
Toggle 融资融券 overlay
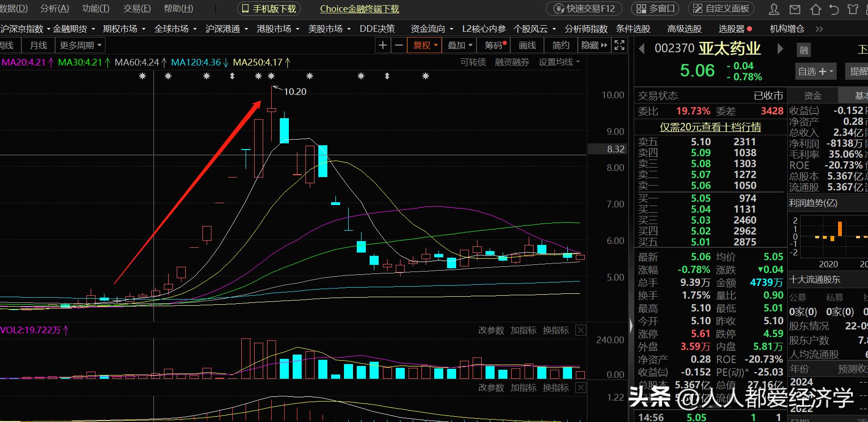(512, 62)
